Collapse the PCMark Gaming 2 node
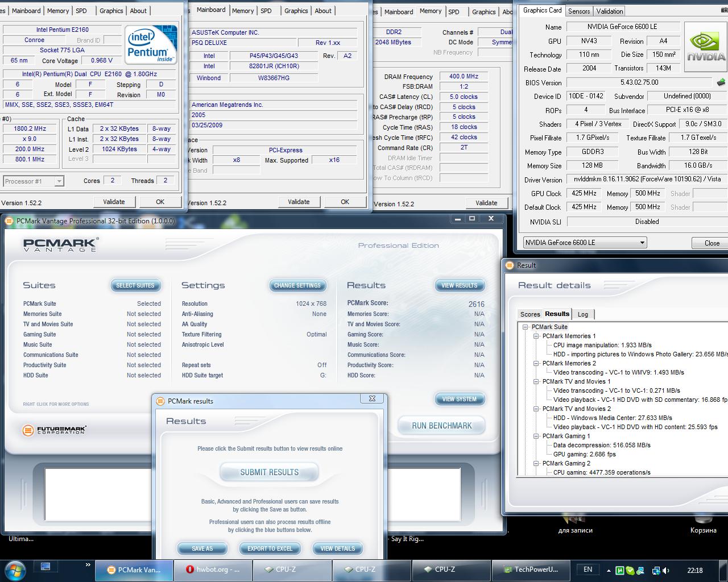 pyautogui.click(x=536, y=463)
